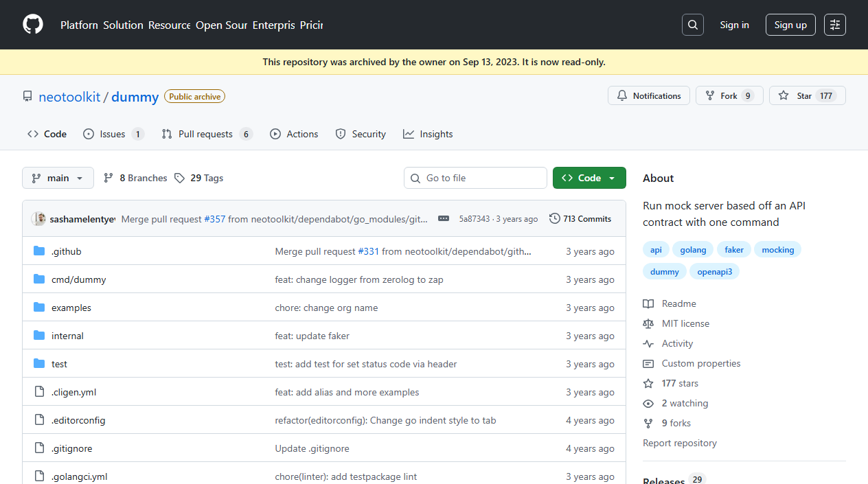
Task: Open the neotoolkit owner link
Action: 69,97
